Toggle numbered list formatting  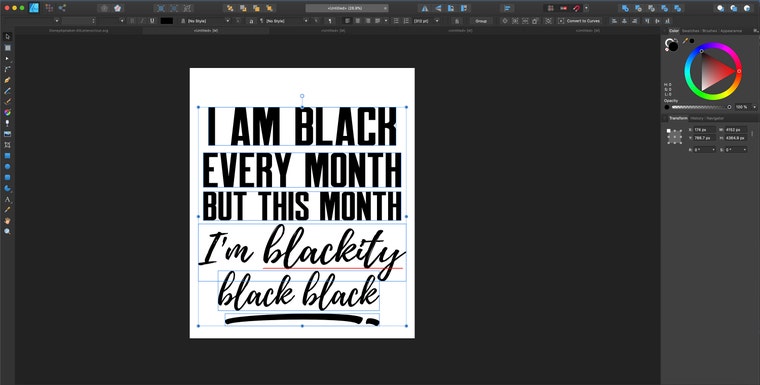point(405,21)
